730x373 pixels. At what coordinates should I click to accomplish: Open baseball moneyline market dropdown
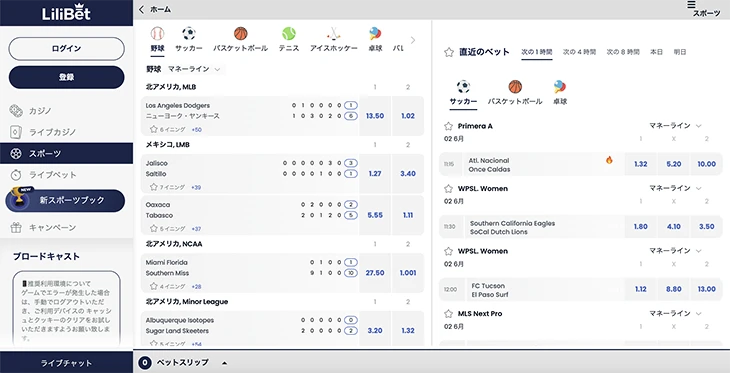point(194,69)
